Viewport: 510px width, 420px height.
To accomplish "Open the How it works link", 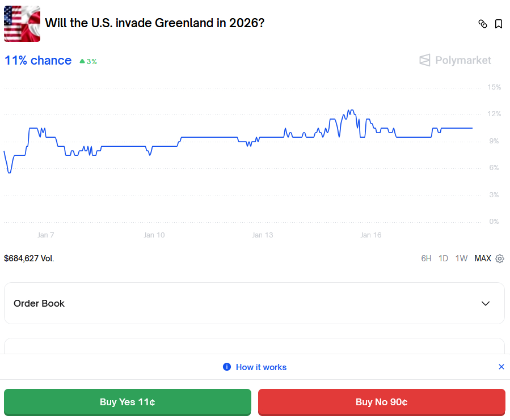I will 261,367.
